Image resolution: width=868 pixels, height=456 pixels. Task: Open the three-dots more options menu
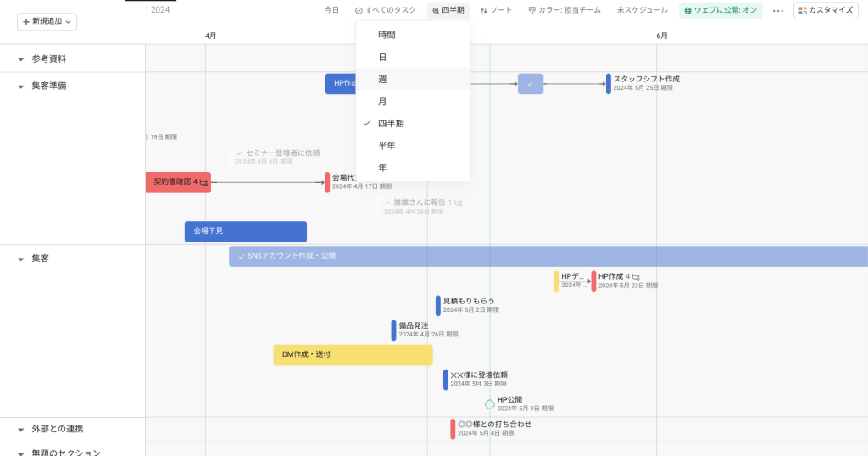tap(778, 10)
